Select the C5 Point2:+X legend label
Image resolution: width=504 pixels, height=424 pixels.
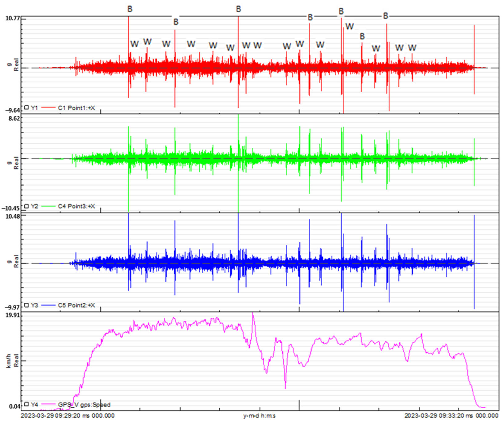(76, 305)
